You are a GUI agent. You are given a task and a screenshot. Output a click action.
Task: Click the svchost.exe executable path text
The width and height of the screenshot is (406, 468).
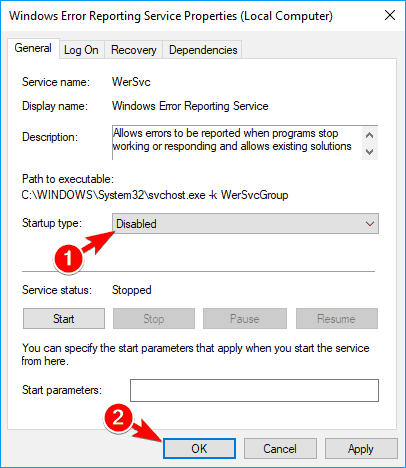click(155, 195)
